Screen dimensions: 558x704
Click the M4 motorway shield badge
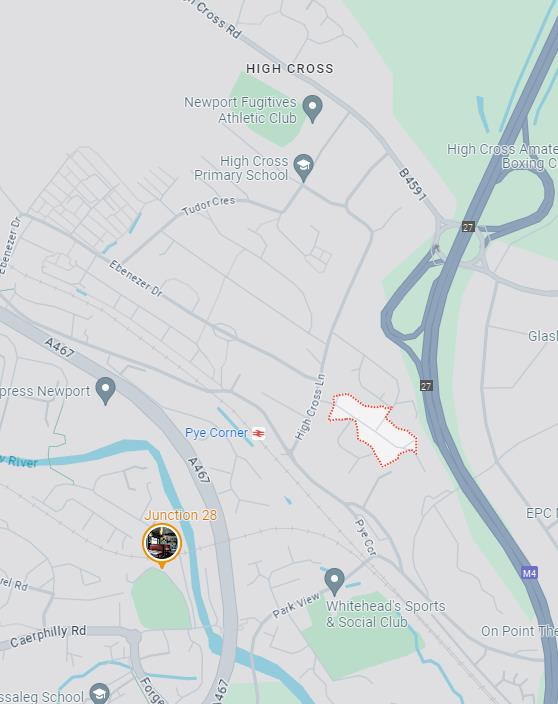tap(529, 573)
